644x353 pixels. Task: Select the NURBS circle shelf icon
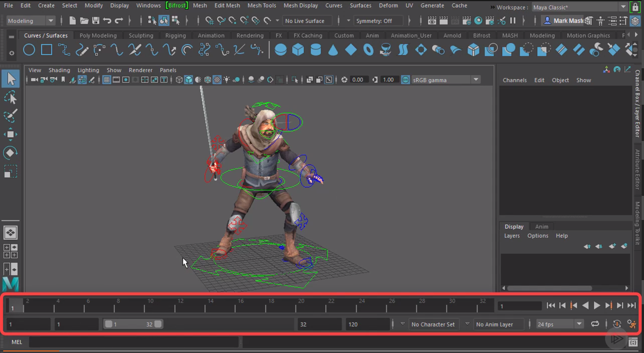click(x=29, y=50)
